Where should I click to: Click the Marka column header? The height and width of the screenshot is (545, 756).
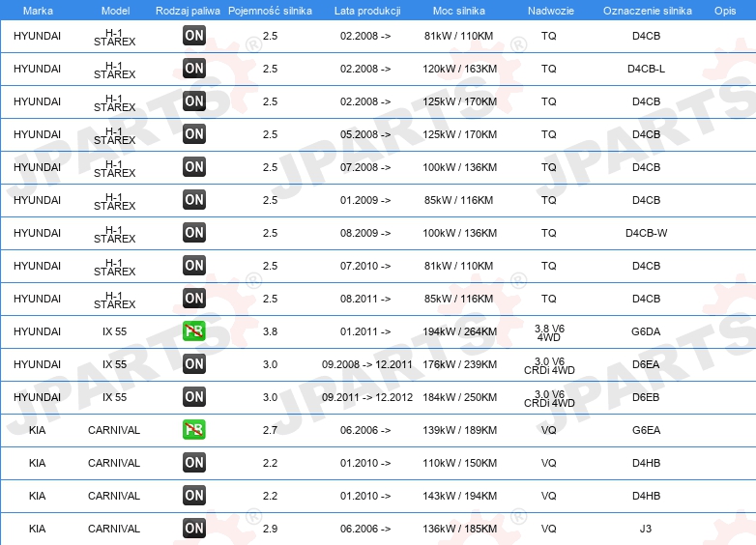coord(38,11)
